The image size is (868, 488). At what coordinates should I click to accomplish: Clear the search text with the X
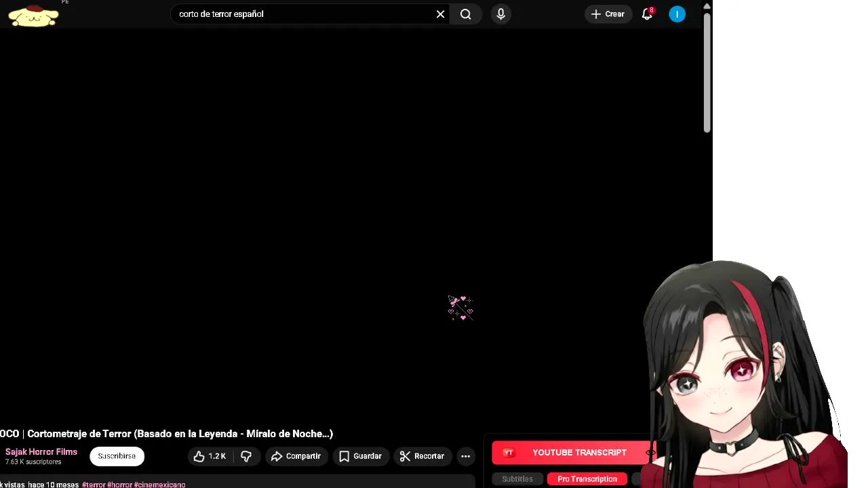coord(441,14)
